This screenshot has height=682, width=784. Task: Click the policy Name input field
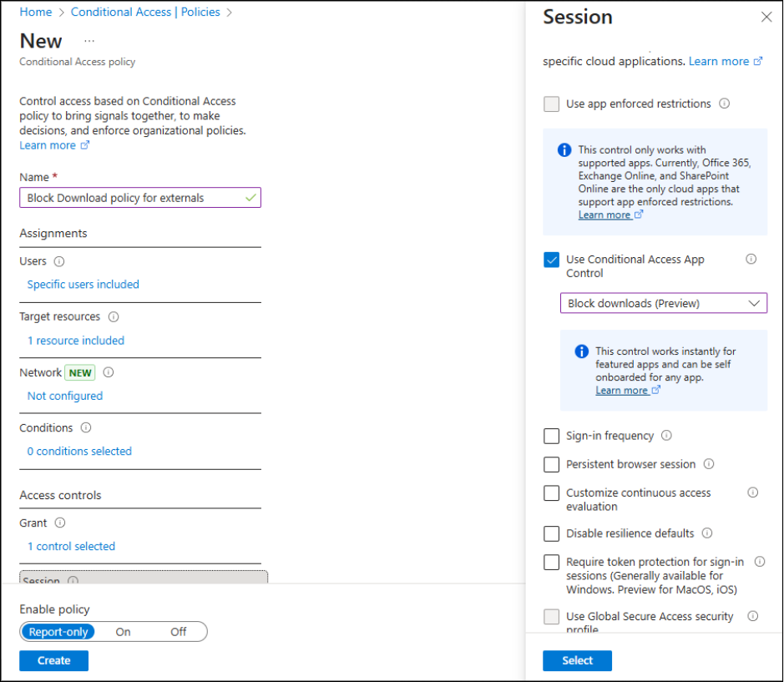[140, 198]
